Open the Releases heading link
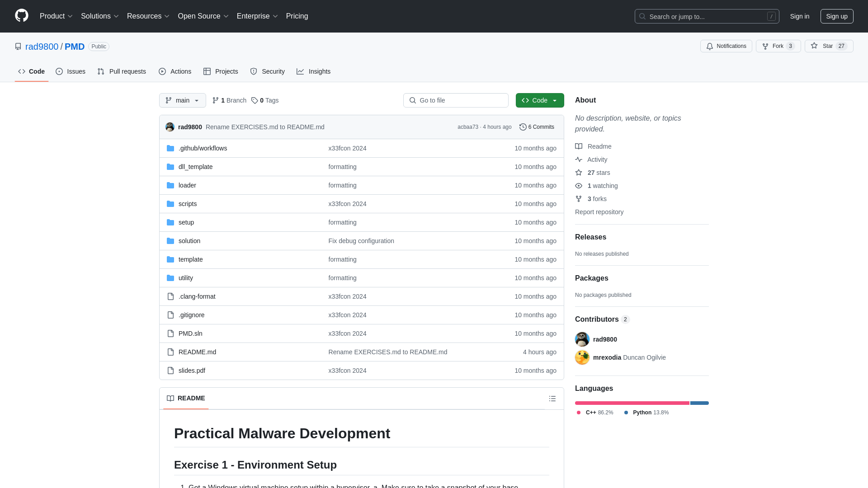The image size is (868, 488). [590, 237]
